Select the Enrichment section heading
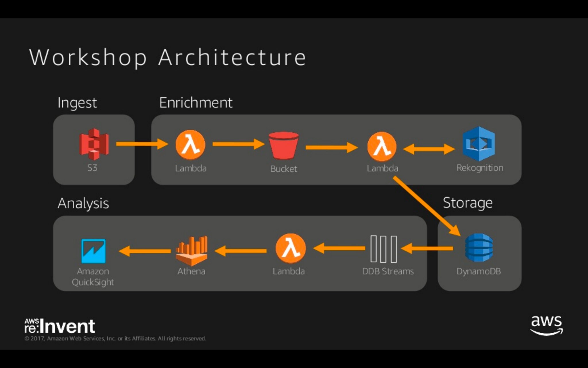This screenshot has width=588, height=368. (196, 103)
